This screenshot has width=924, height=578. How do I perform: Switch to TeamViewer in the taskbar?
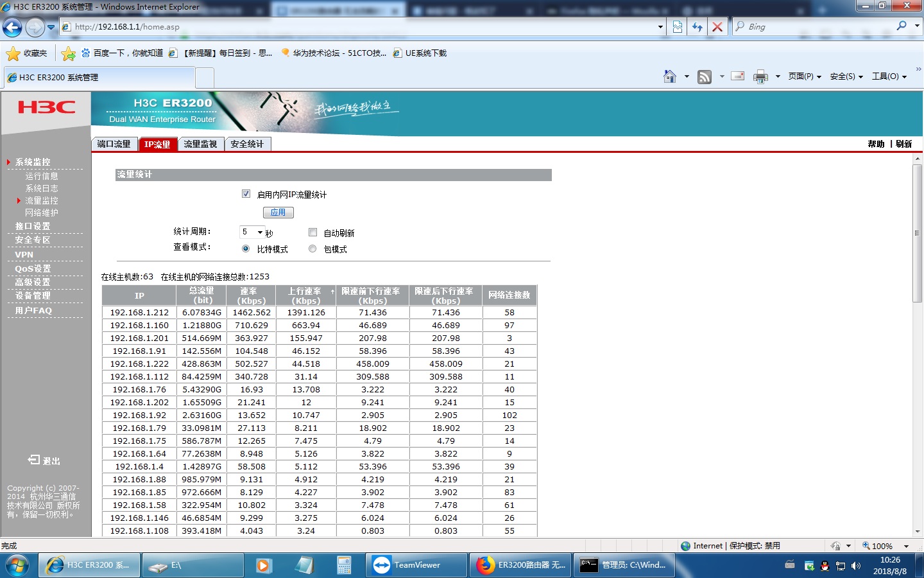tap(416, 565)
